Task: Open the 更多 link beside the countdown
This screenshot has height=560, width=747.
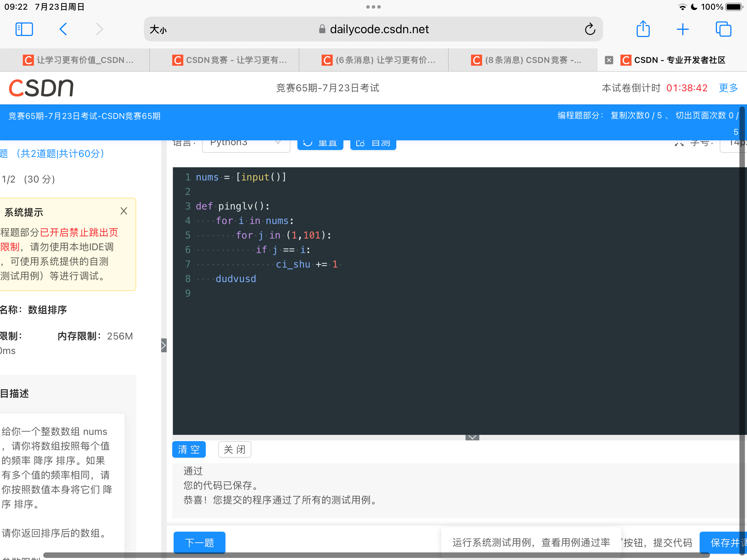Action: (728, 88)
